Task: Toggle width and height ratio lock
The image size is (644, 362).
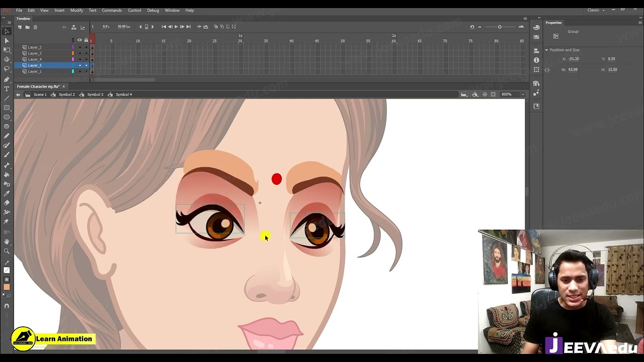Action: [x=547, y=70]
